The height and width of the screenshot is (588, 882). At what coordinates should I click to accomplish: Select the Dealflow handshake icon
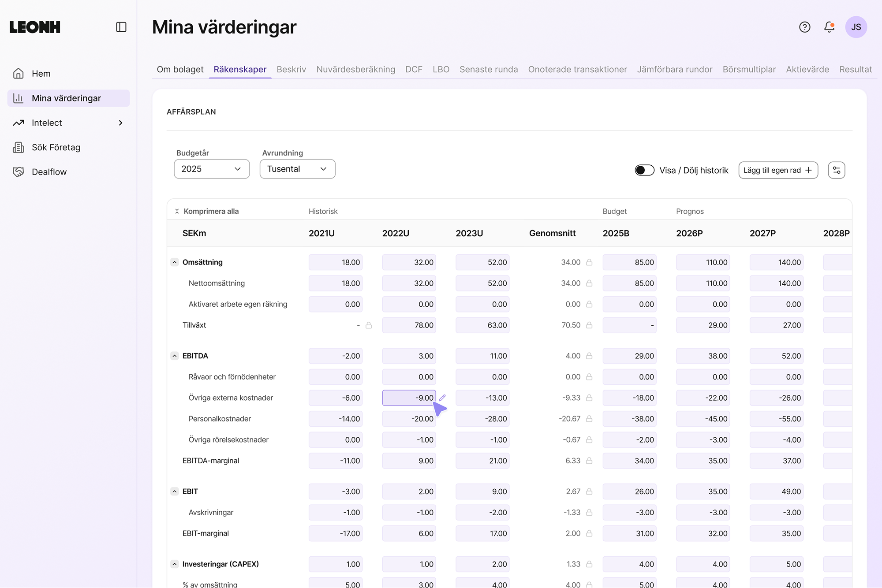(19, 171)
